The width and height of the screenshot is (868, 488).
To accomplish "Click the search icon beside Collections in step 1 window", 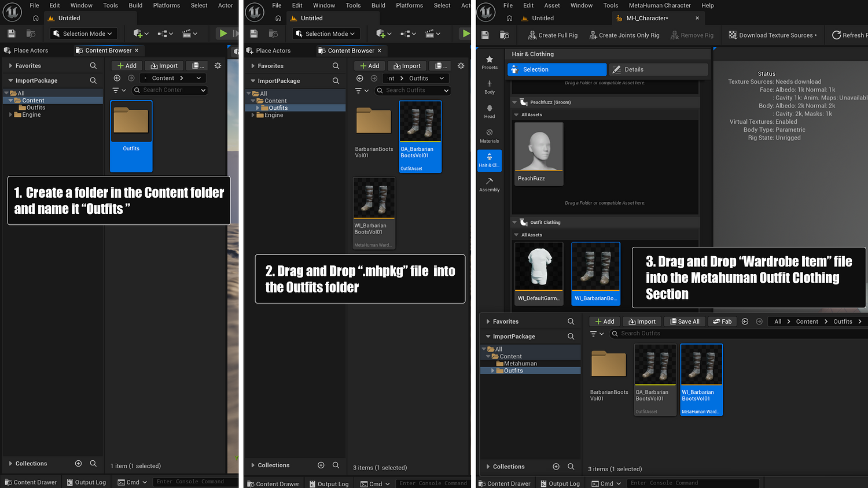I will tap(93, 464).
